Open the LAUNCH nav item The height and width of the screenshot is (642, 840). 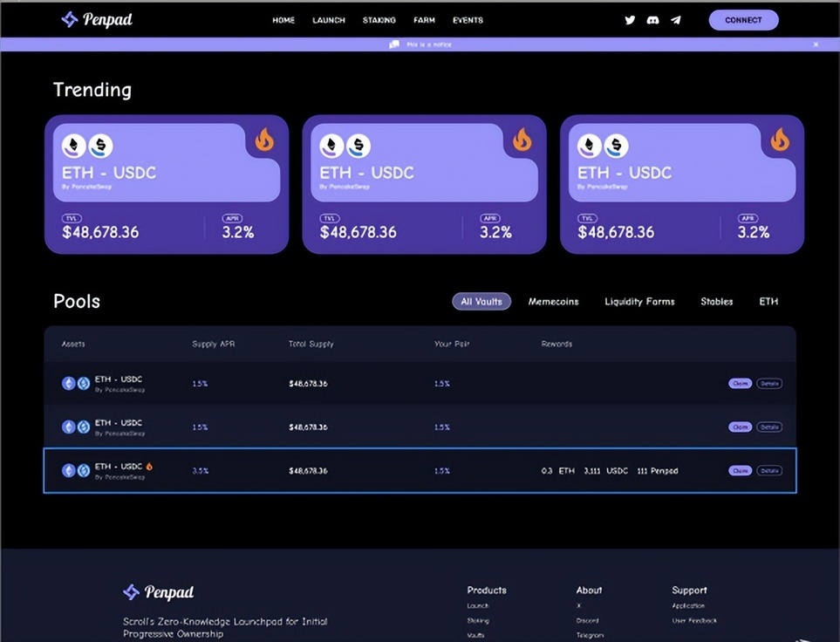point(329,20)
